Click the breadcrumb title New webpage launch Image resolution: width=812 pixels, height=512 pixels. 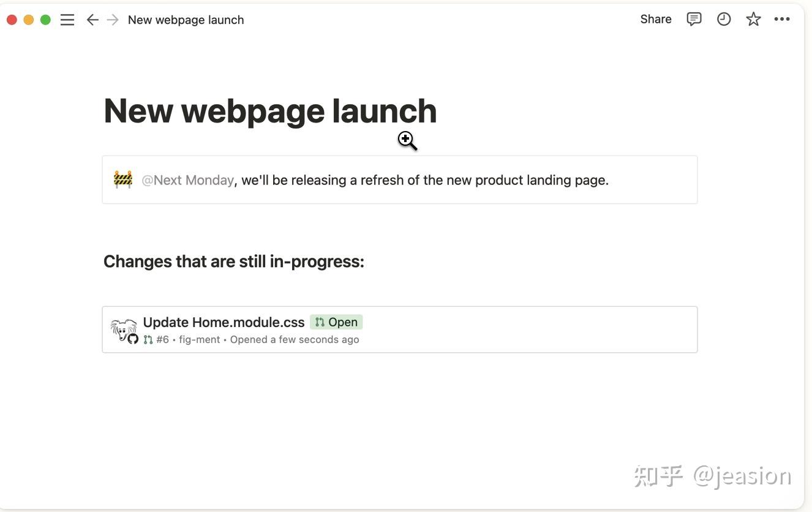pyautogui.click(x=186, y=20)
